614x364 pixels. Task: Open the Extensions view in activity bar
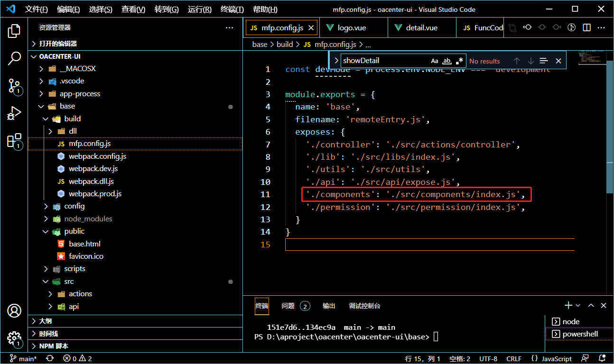coord(14,141)
